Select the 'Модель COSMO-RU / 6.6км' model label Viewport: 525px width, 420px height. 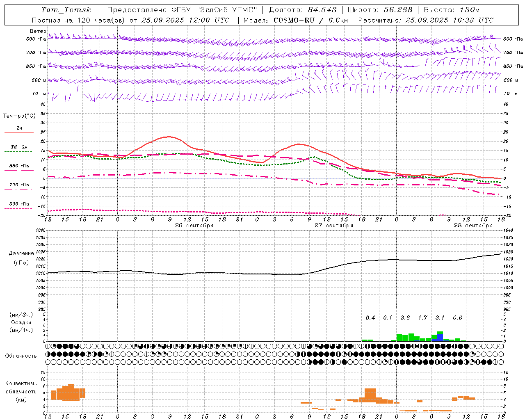[x=296, y=20]
